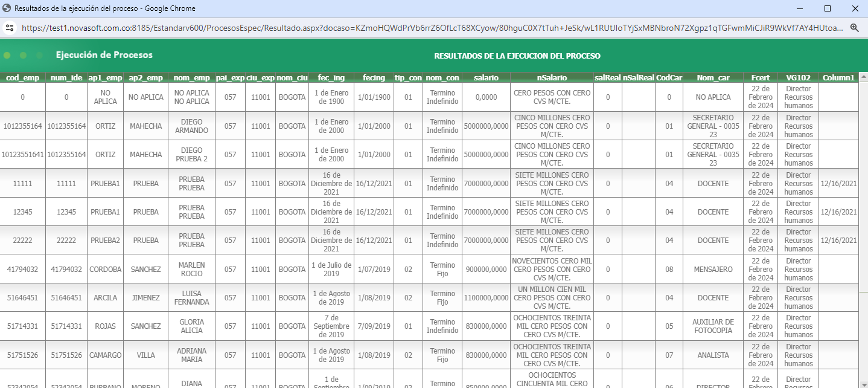The image size is (868, 388).
Task: Click 'UN MILLON CIEN MIL' salary text cell
Action: 552,298
